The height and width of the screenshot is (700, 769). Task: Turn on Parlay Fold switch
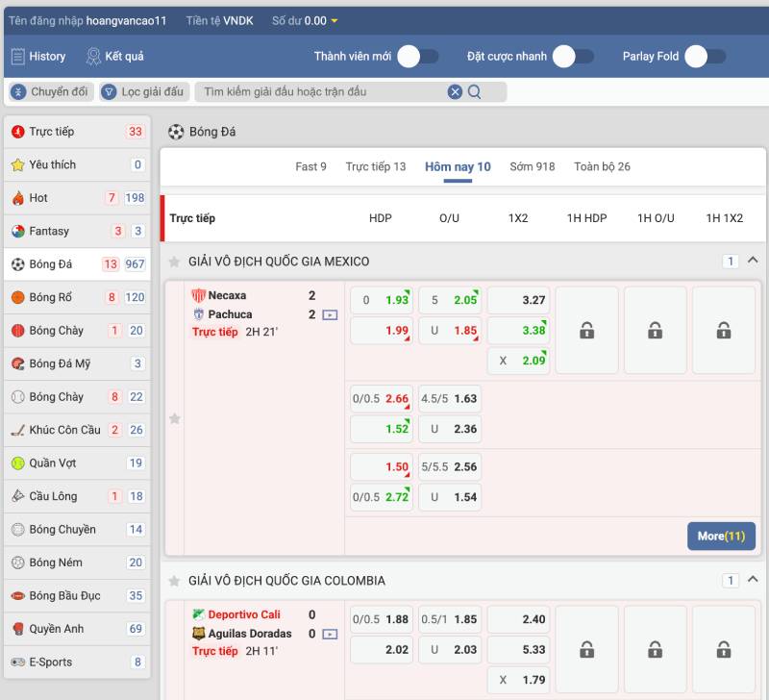click(706, 57)
